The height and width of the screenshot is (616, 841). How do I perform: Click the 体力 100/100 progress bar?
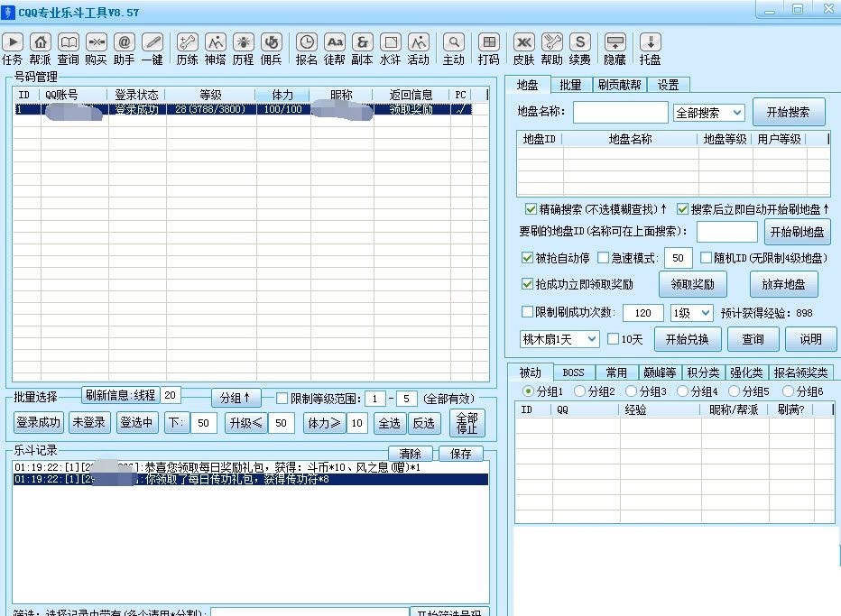(283, 109)
